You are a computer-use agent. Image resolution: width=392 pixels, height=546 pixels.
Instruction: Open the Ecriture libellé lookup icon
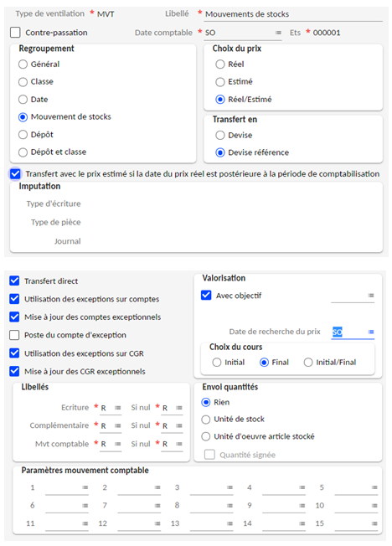(x=118, y=408)
